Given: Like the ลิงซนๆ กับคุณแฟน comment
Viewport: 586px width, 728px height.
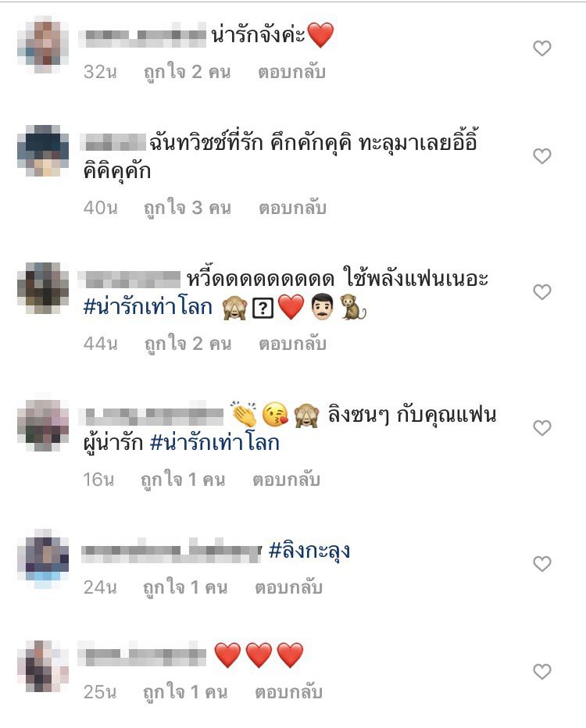Looking at the screenshot, I should coord(542,427).
